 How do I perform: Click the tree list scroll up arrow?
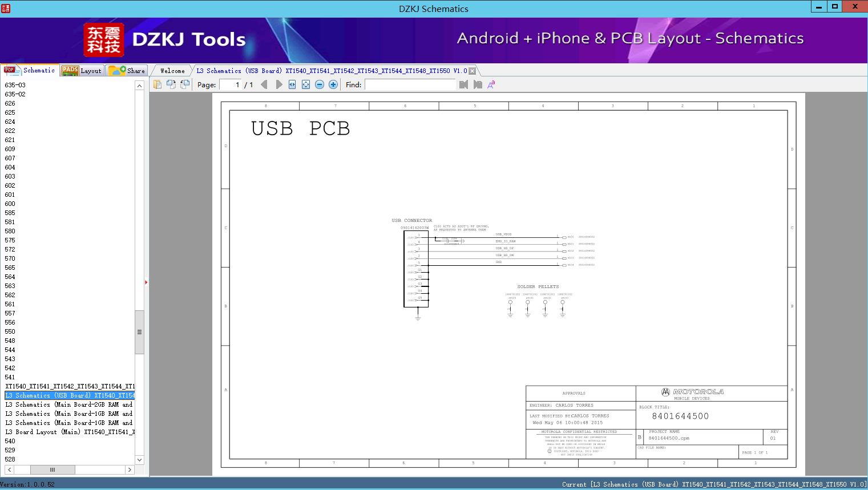pyautogui.click(x=139, y=86)
